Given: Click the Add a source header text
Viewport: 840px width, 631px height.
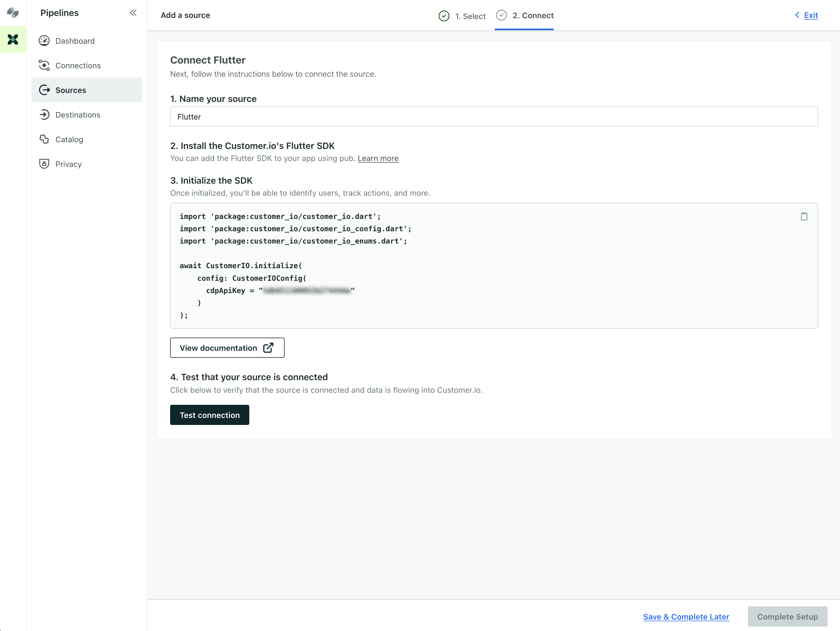Looking at the screenshot, I should click(185, 15).
